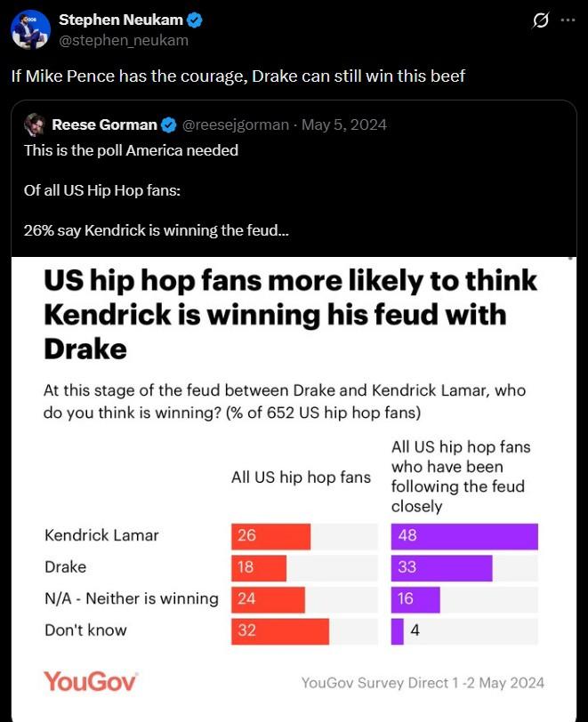
Task: Open Grok analysis for this post
Action: click(541, 20)
